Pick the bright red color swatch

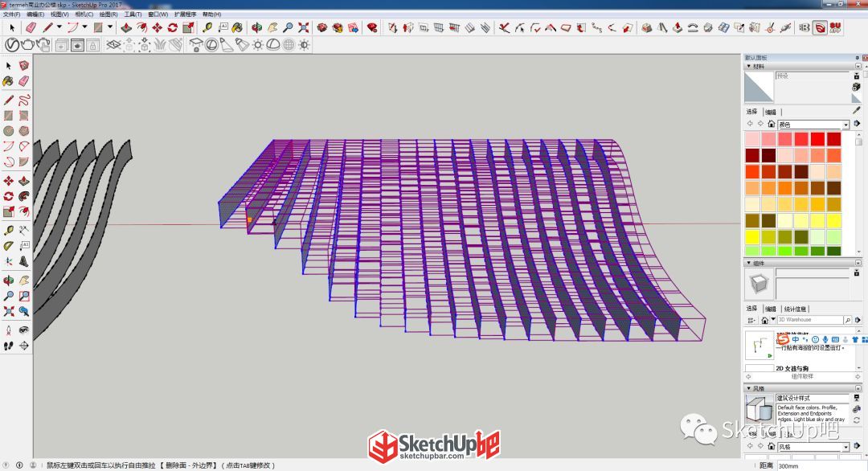817,138
